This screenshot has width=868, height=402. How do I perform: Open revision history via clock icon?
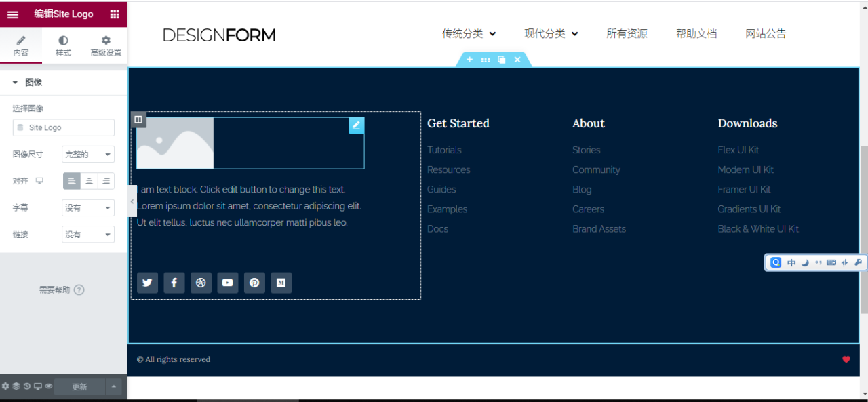pyautogui.click(x=25, y=386)
